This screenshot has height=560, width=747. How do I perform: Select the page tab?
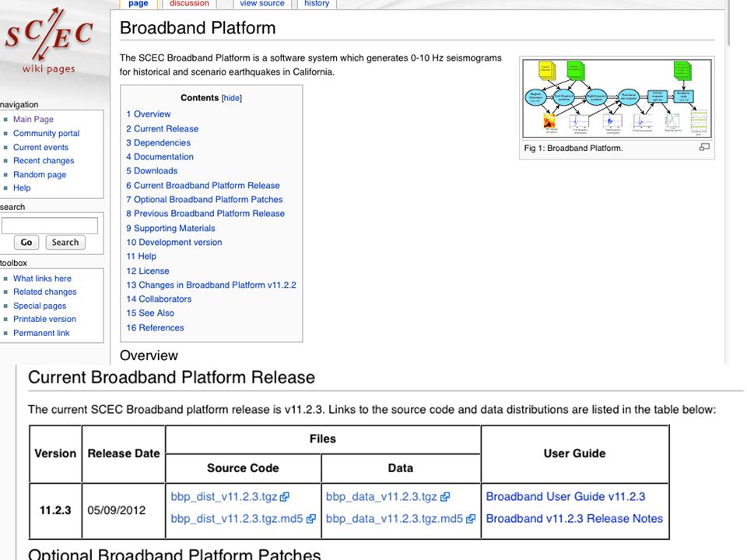click(139, 3)
